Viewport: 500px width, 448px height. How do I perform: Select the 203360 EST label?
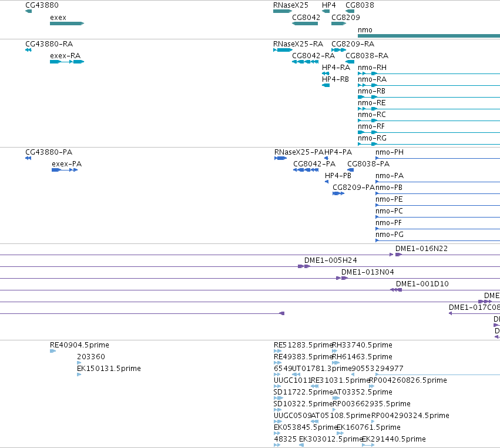(91, 357)
